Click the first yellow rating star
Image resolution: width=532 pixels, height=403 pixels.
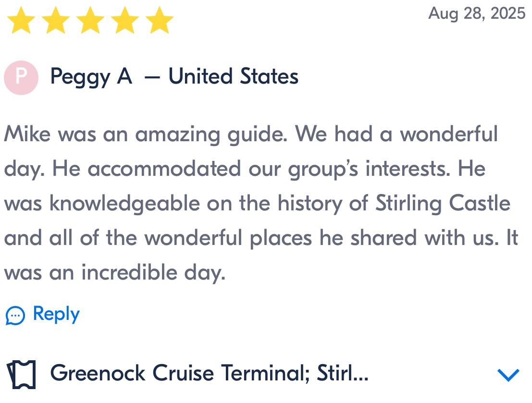click(21, 22)
